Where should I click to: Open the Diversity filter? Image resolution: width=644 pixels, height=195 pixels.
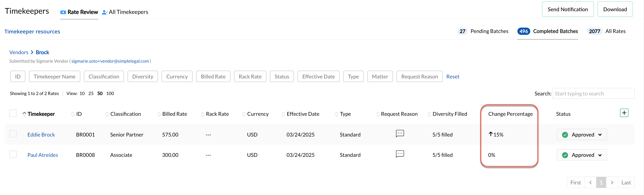[x=143, y=77]
